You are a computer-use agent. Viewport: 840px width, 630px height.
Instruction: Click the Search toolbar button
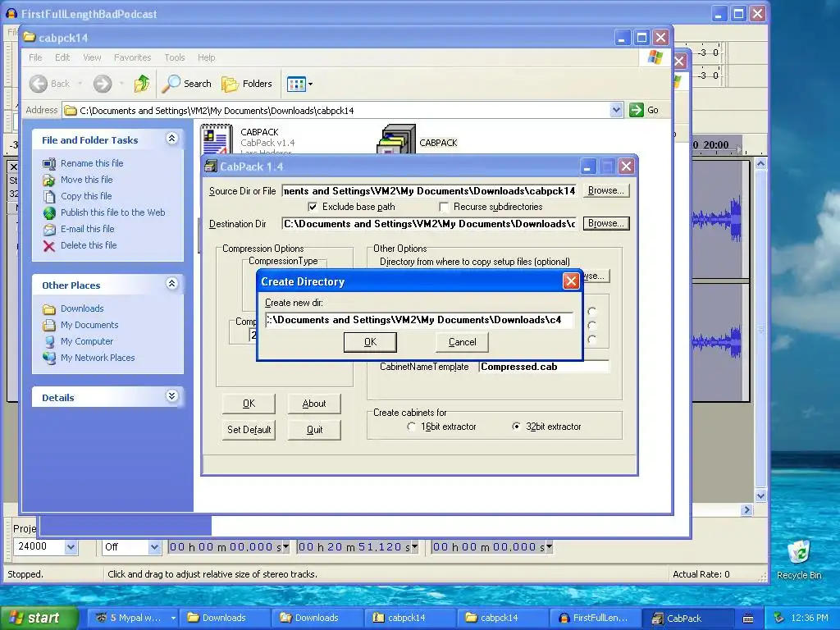(187, 84)
